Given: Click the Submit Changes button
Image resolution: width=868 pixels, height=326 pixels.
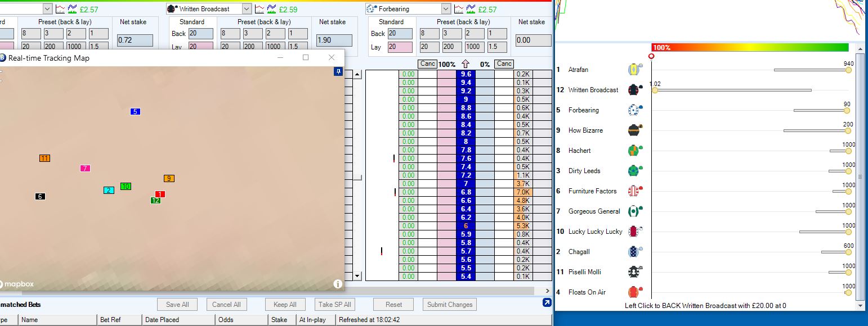Looking at the screenshot, I should point(449,305).
